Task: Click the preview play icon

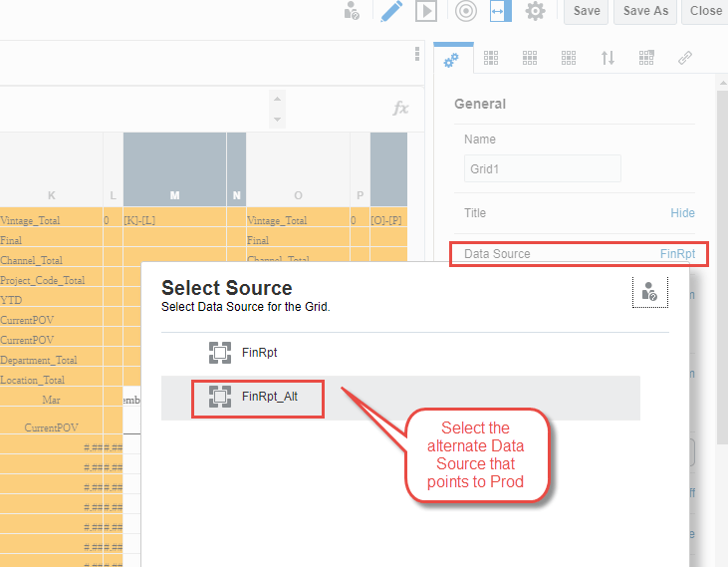Action: pyautogui.click(x=426, y=11)
